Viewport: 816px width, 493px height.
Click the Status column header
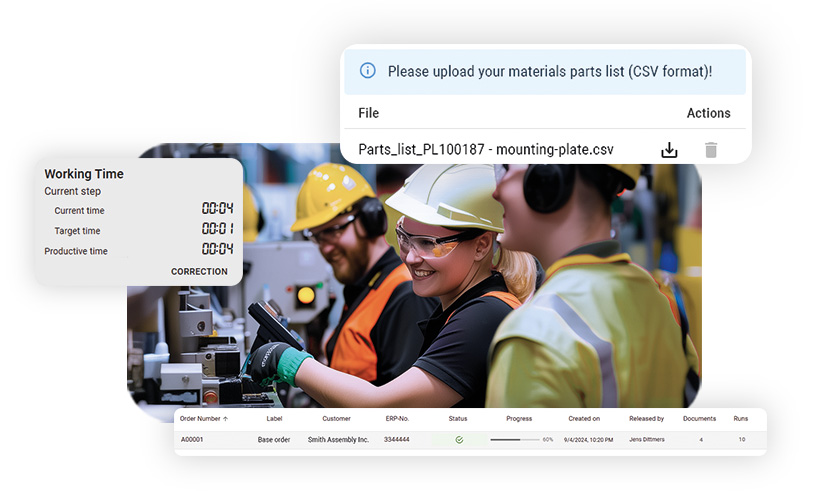tap(458, 419)
